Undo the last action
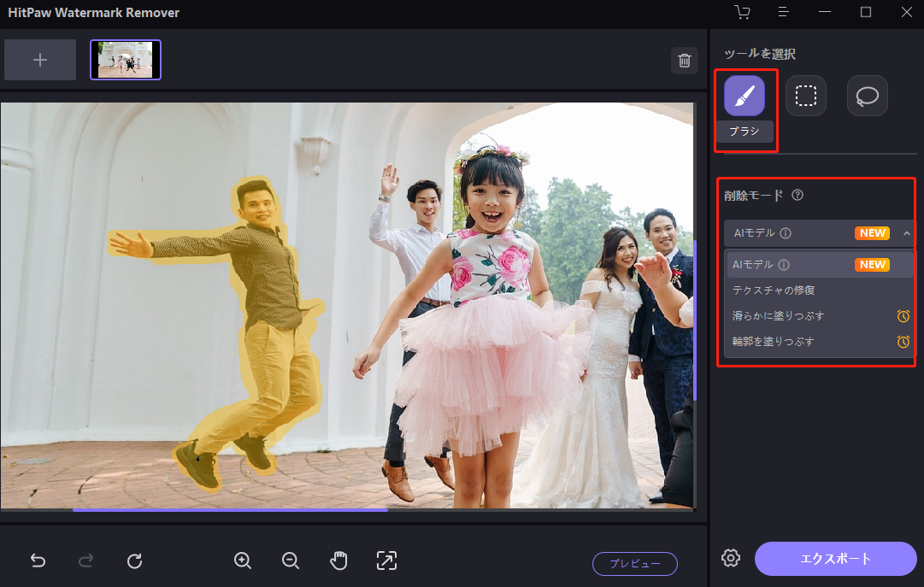924x587 pixels. 38,561
